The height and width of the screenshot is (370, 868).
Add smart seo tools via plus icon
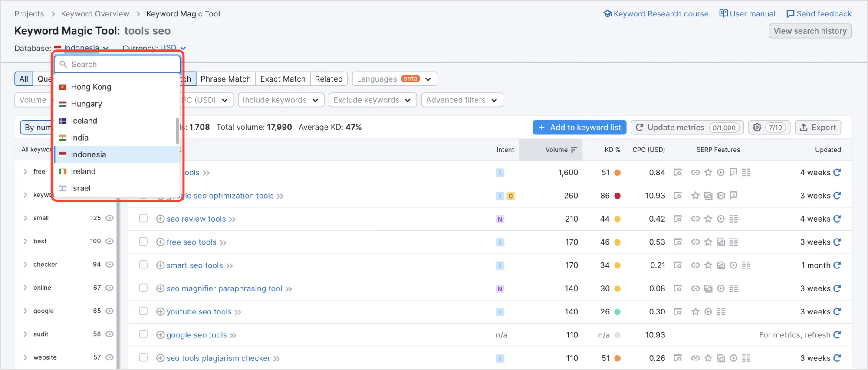coord(160,265)
